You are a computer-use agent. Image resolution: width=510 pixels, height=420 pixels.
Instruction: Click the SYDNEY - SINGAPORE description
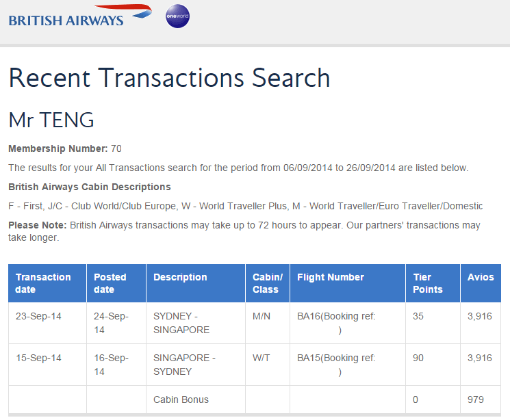click(181, 323)
